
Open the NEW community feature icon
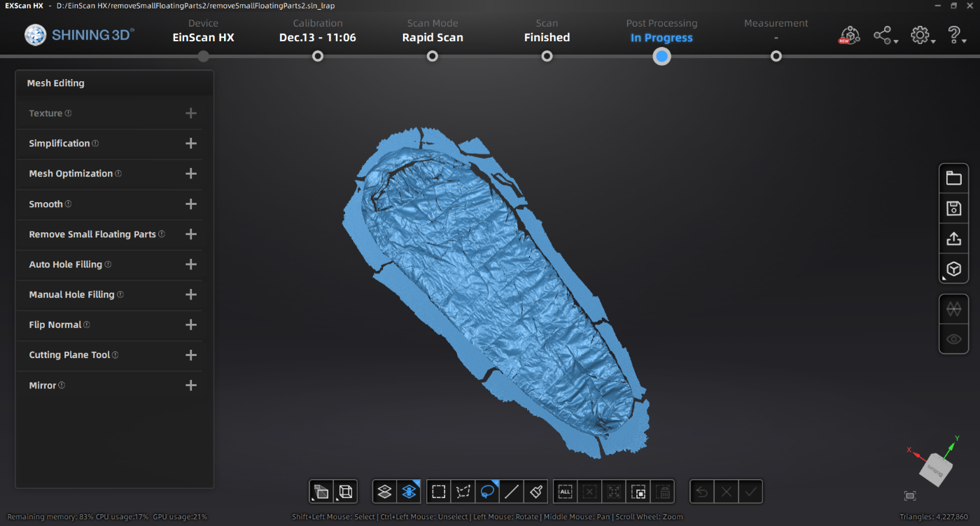tap(850, 36)
